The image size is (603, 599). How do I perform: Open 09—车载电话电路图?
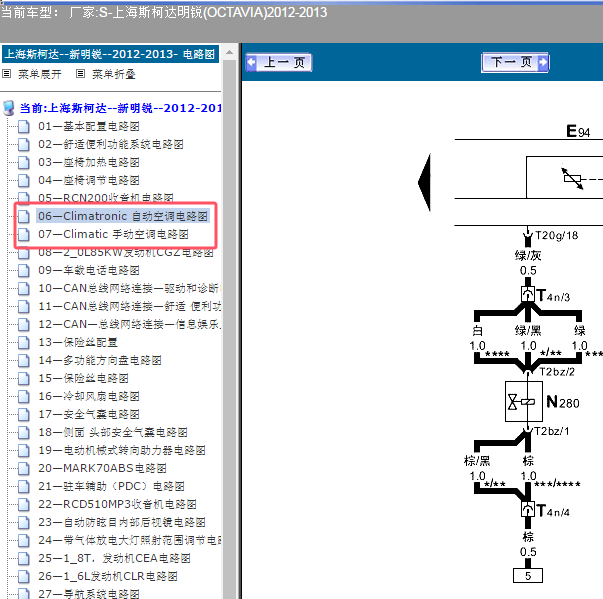[88, 270]
